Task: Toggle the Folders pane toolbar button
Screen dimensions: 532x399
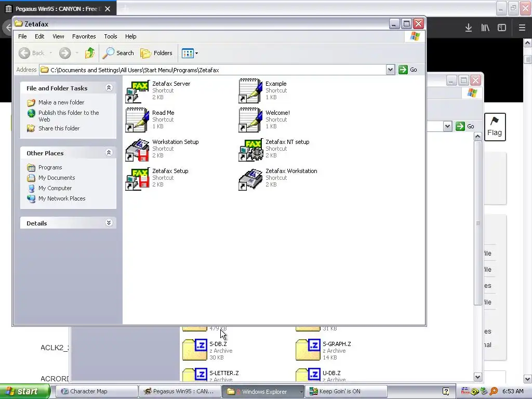Action: point(156,53)
